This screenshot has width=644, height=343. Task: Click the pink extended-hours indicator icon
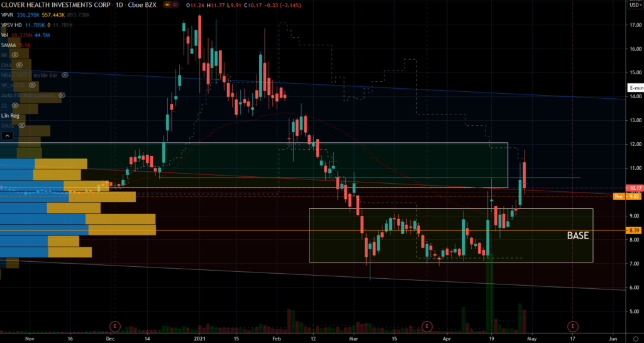176,5
